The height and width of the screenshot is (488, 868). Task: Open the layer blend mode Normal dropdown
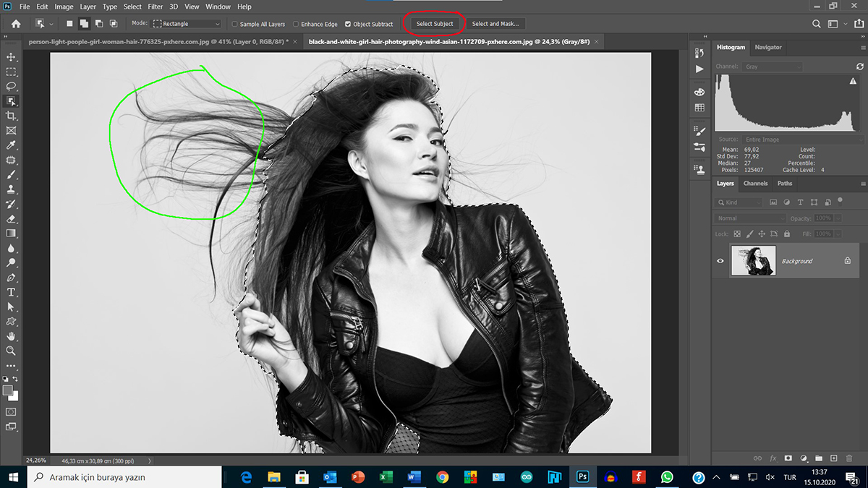749,218
